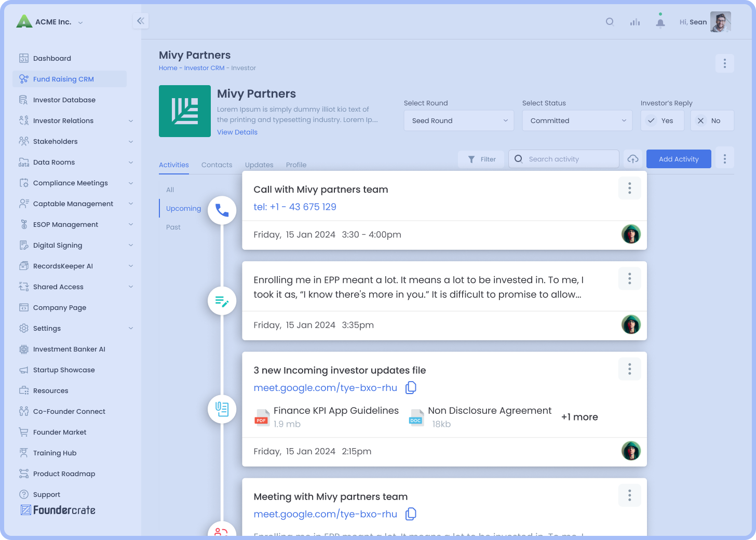Expand Compliance Meetings menu
Screen dimensions: 756x540
[x=131, y=183]
